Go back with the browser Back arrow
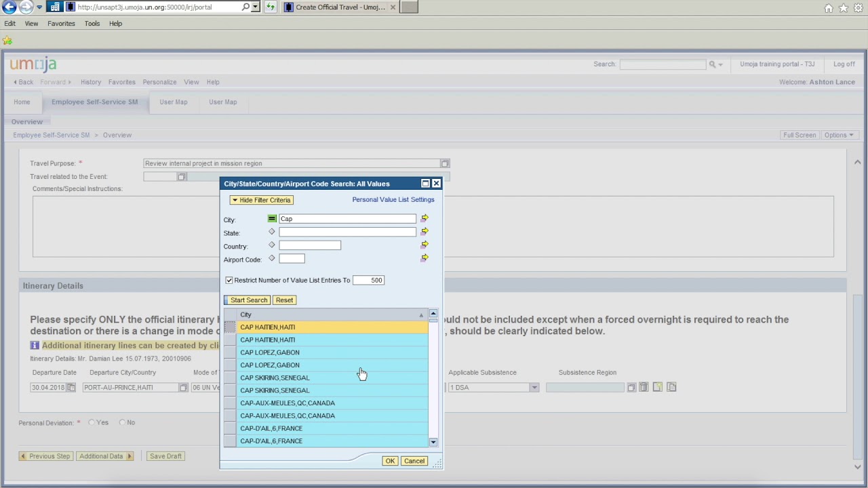 coord(9,7)
